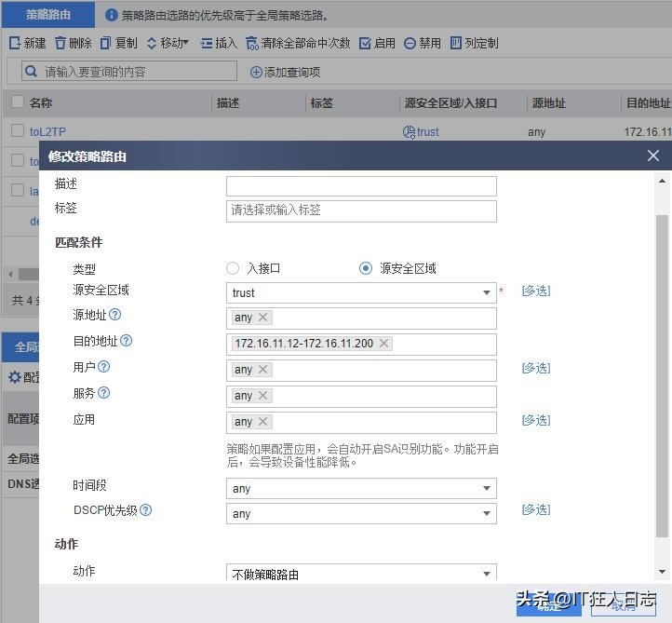672x623 pixels.
Task: Click the 配置 gear icon in background panel
Action: click(15, 377)
